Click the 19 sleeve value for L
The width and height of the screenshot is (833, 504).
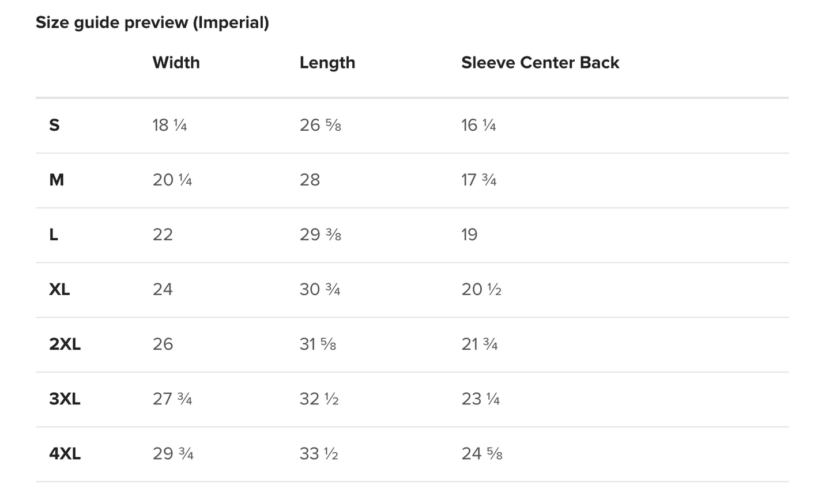[469, 234]
